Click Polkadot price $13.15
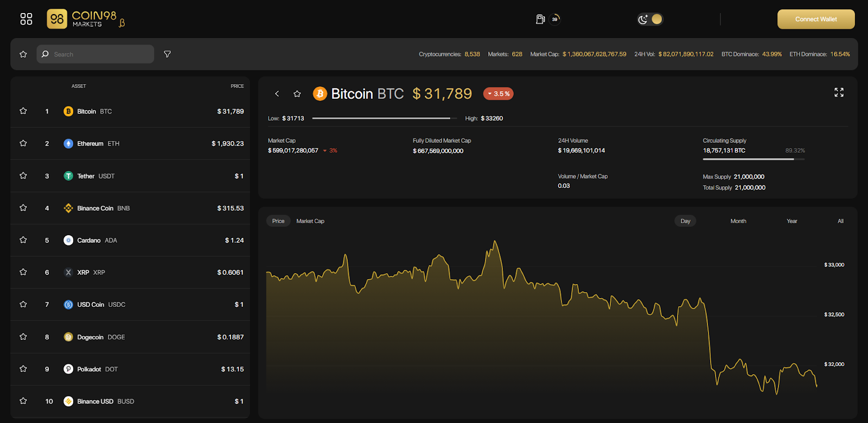This screenshot has width=868, height=423. click(x=233, y=369)
